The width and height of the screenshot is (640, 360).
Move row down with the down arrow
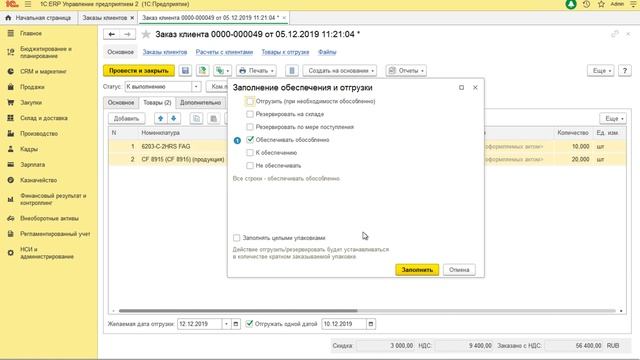(x=173, y=118)
